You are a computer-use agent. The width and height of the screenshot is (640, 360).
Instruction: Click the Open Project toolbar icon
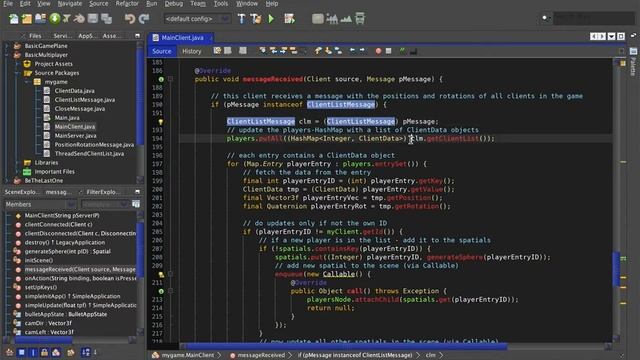point(40,19)
